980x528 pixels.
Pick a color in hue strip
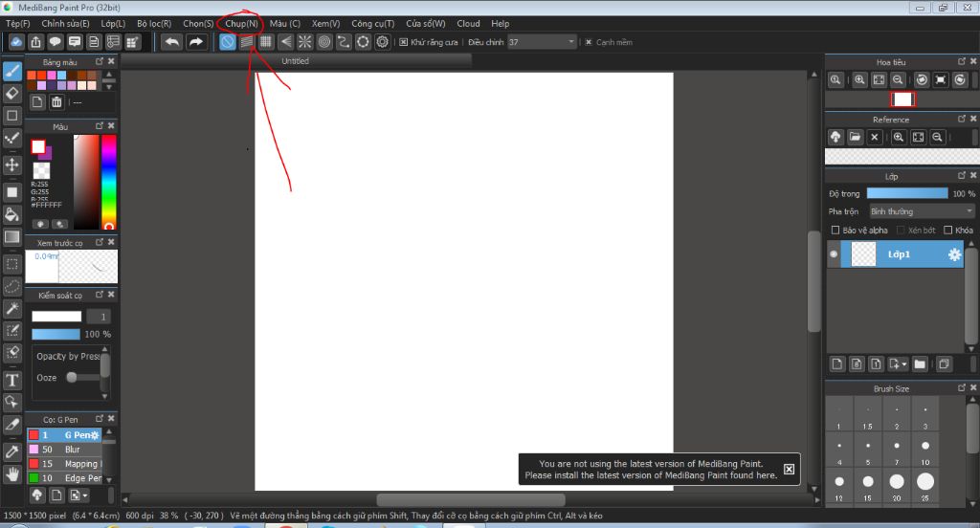[x=109, y=182]
